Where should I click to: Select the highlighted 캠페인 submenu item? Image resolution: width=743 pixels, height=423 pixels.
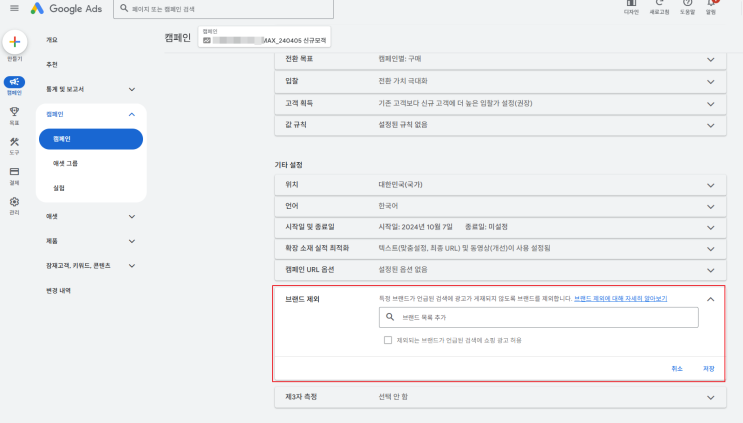(x=91, y=139)
